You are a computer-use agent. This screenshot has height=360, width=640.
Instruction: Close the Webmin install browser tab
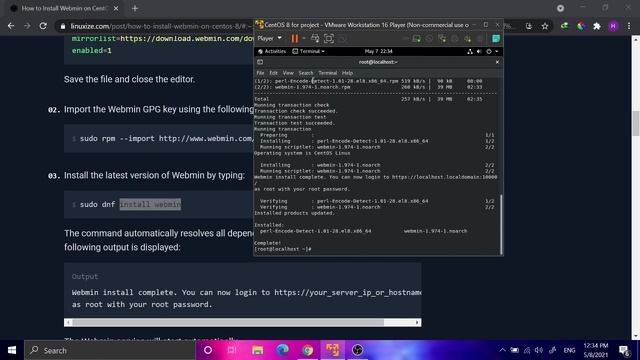(x=116, y=8)
